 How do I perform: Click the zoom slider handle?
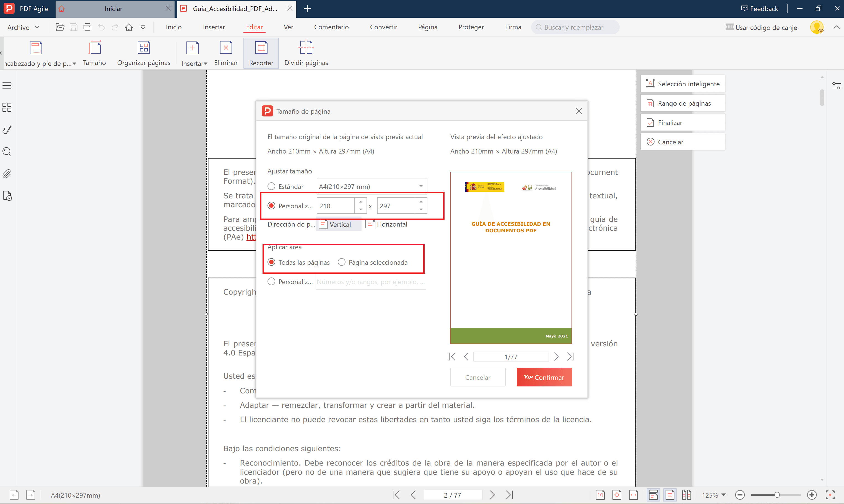777,495
